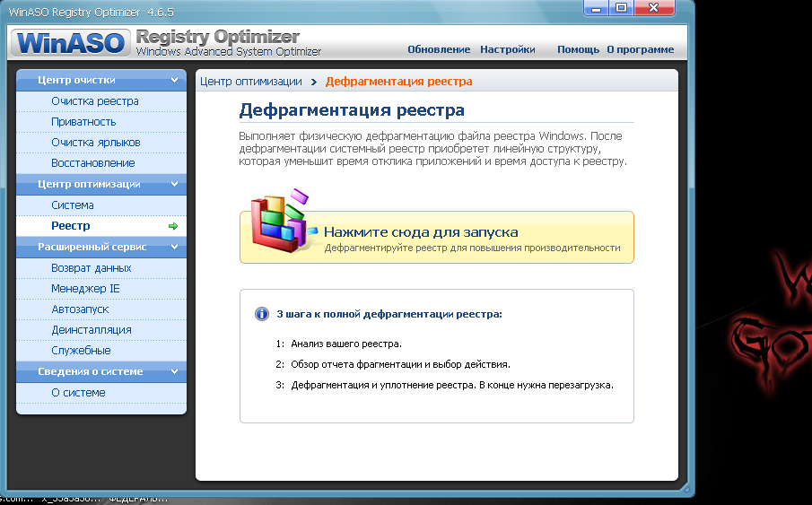Select Очистка ярлыков in the sidebar

click(101, 143)
